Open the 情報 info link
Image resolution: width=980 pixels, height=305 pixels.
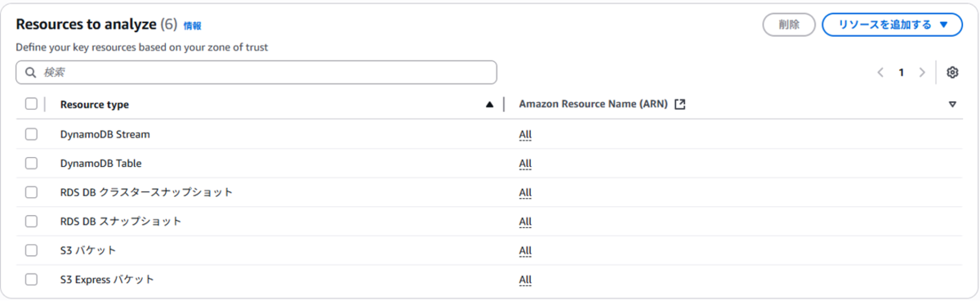pos(193,26)
